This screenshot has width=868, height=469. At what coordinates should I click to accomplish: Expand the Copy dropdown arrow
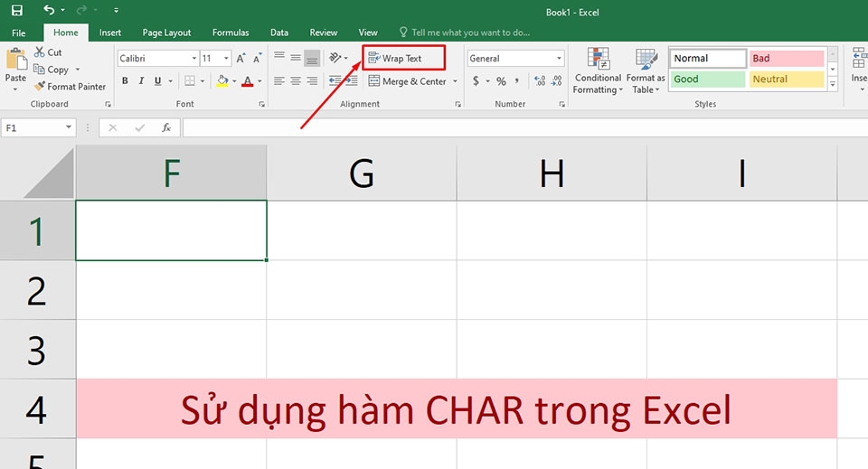click(x=78, y=70)
